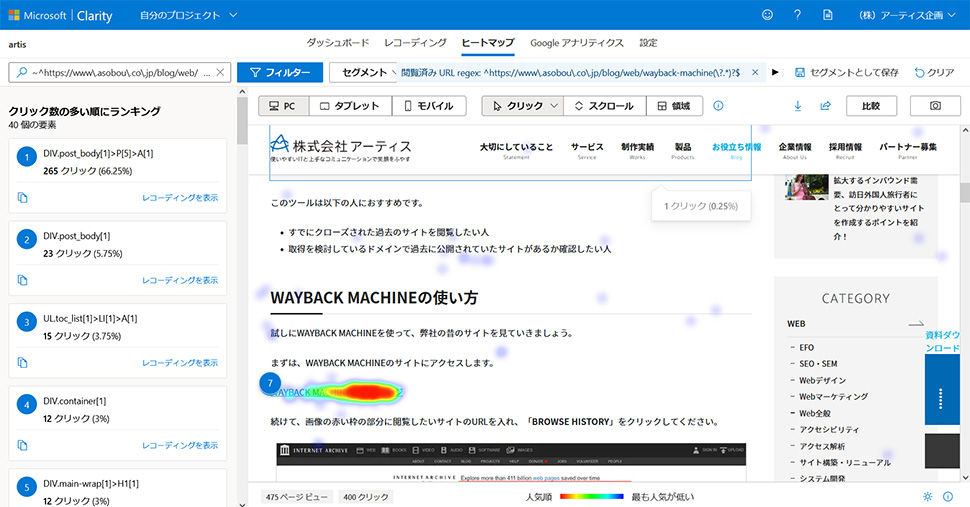The height and width of the screenshot is (507, 970).
Task: Click the red heatmap hotspot link
Action: coord(369,392)
